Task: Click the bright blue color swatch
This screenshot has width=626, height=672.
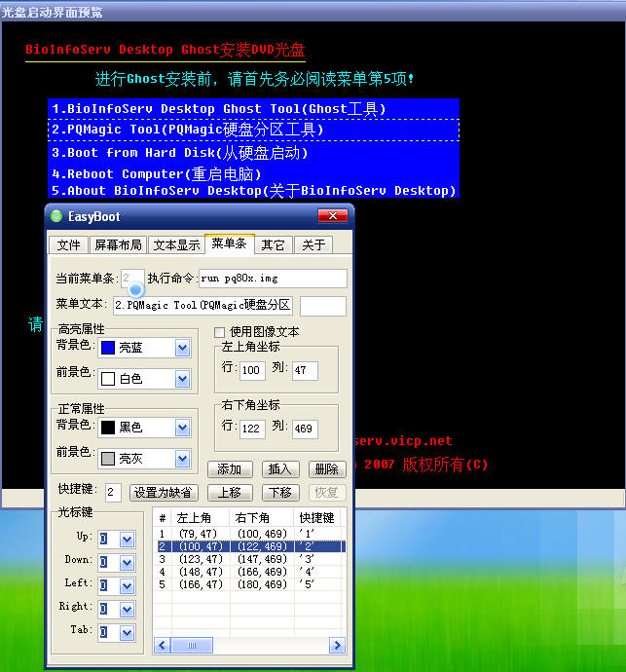Action: click(108, 348)
